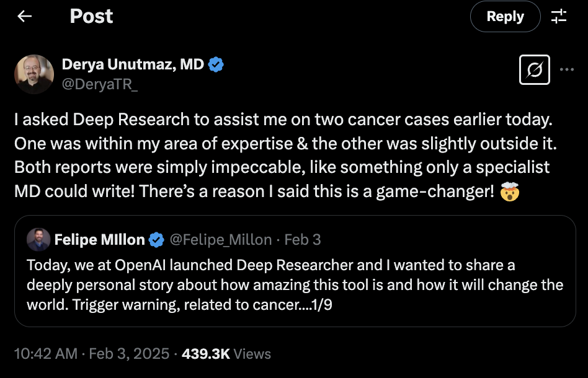
Task: Open the Derya Unutmaz, MD profile name
Action: pos(133,64)
